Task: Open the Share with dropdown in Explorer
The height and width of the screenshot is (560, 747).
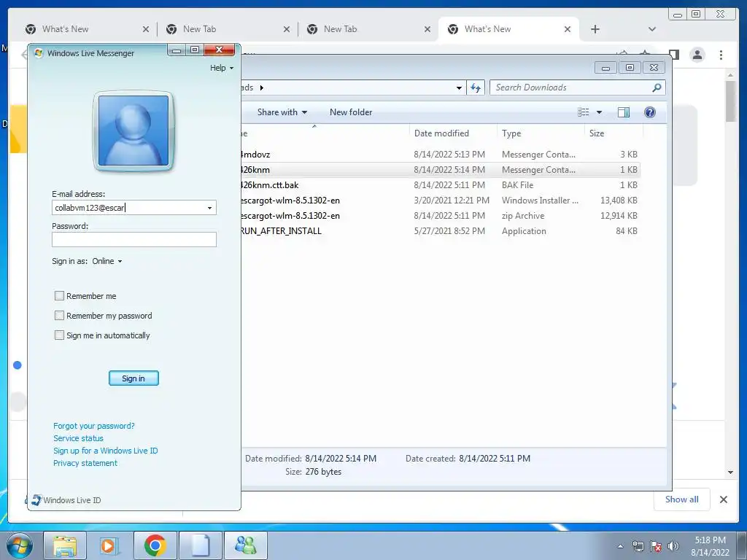Action: pos(282,112)
